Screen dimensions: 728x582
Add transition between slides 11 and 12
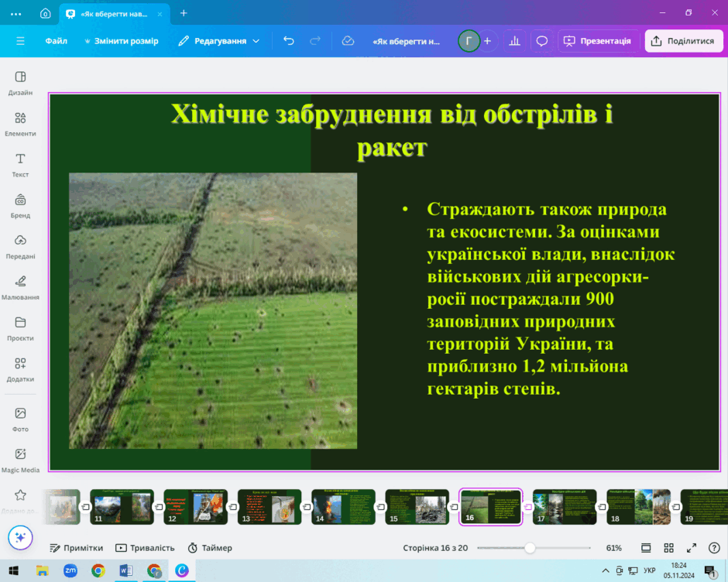click(159, 507)
